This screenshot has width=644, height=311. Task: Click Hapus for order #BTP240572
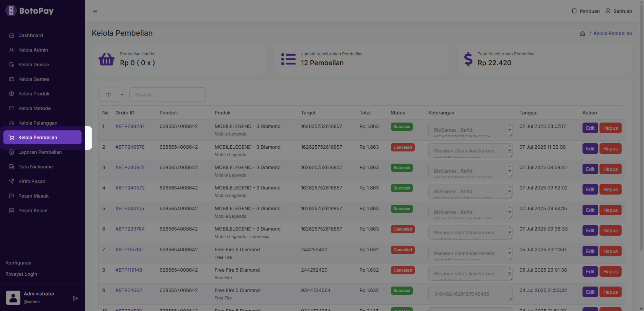(x=610, y=189)
